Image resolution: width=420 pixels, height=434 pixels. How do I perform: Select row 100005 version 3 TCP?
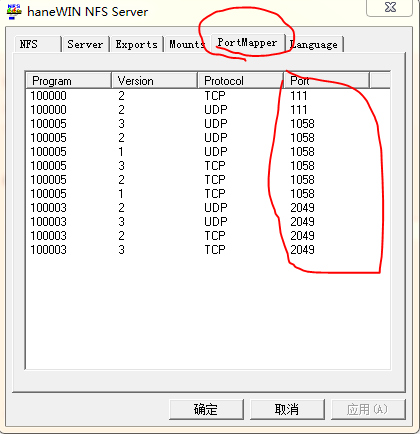pos(207,166)
